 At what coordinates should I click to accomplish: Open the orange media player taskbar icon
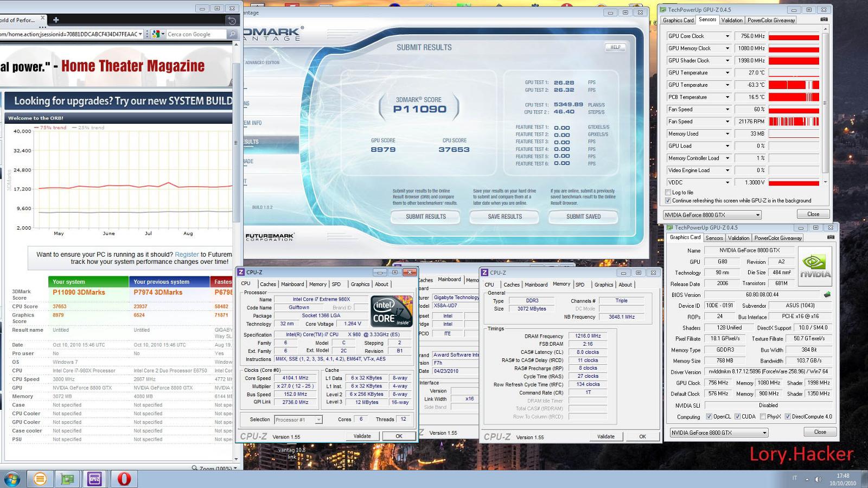click(x=40, y=479)
